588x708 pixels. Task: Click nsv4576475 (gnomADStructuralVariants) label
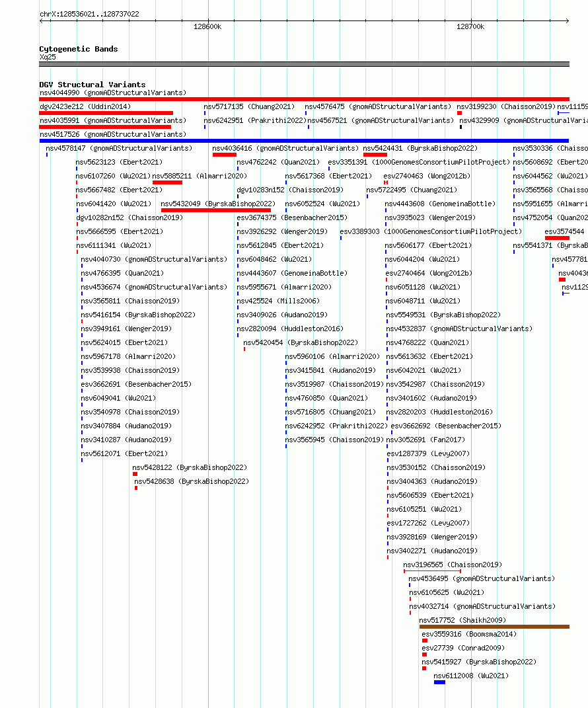[378, 106]
